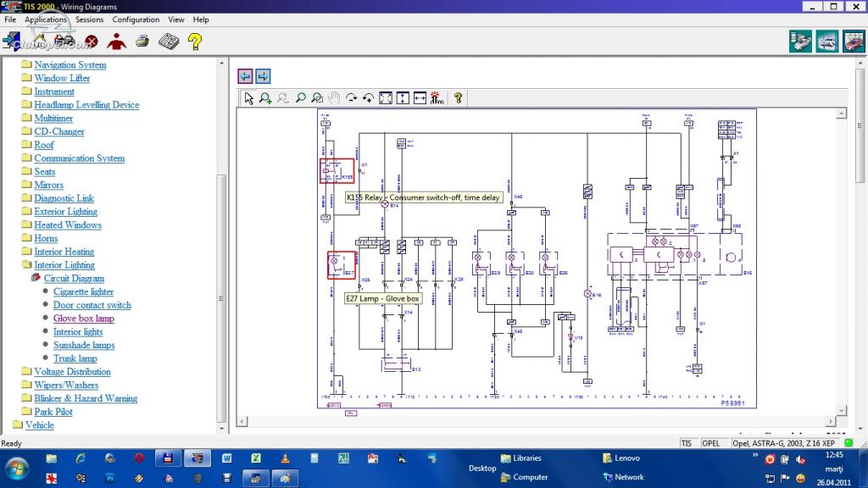Open the Cigarette lighter diagram link

click(83, 291)
